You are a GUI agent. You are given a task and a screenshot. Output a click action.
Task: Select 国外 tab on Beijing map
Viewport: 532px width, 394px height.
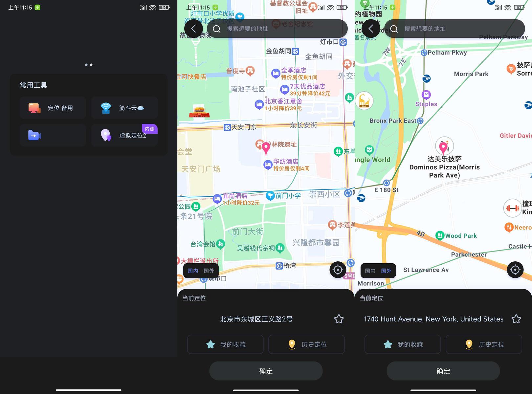209,271
